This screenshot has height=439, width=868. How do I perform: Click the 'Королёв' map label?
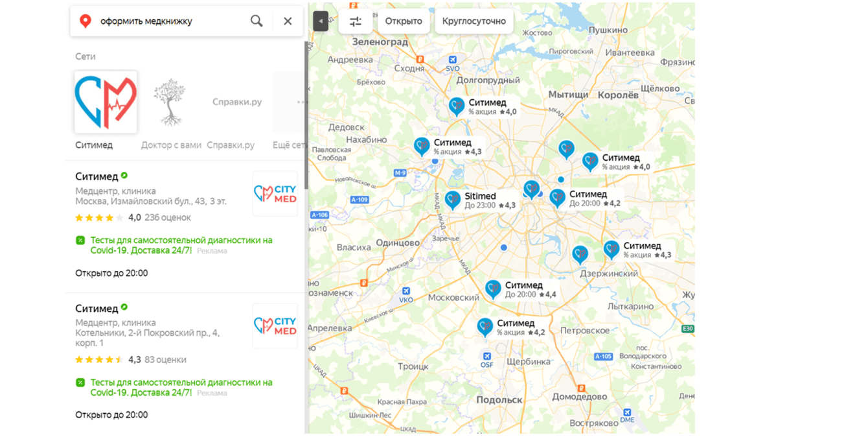point(617,95)
